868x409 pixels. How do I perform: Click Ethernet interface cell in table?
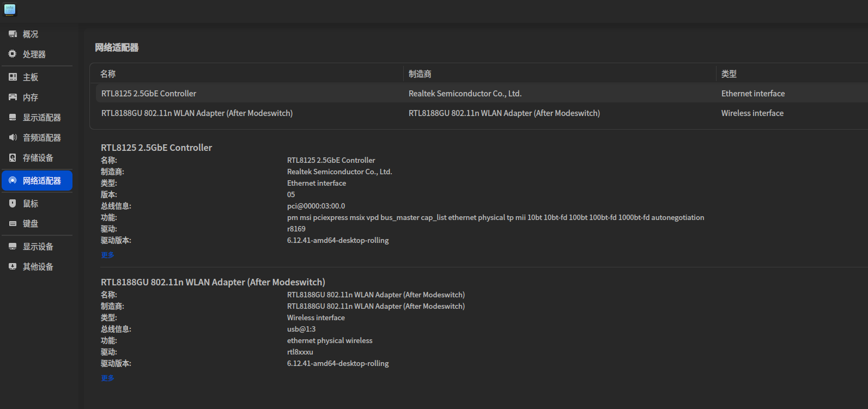point(753,94)
